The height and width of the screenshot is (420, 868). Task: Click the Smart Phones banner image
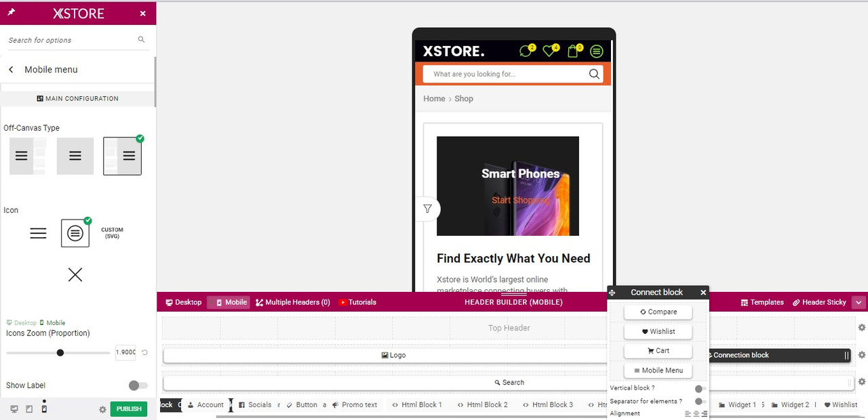508,186
